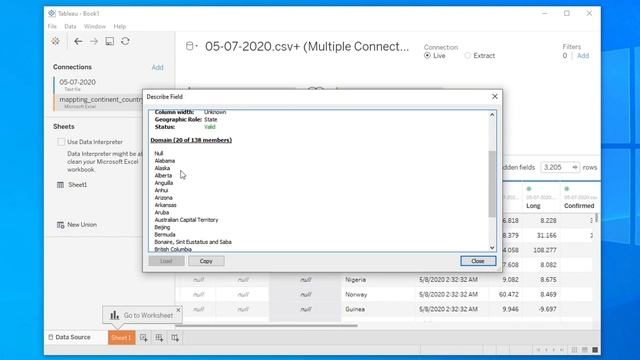Viewport: 640px width, 360px height.
Task: Enable Use Data Interpreter checkbox
Action: (x=61, y=142)
